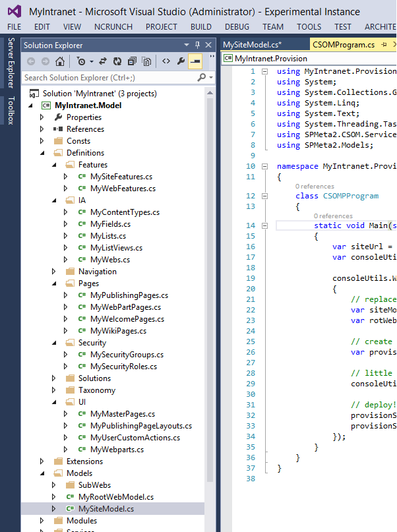Select the Extensions folder
The height and width of the screenshot is (532, 397).
84,461
